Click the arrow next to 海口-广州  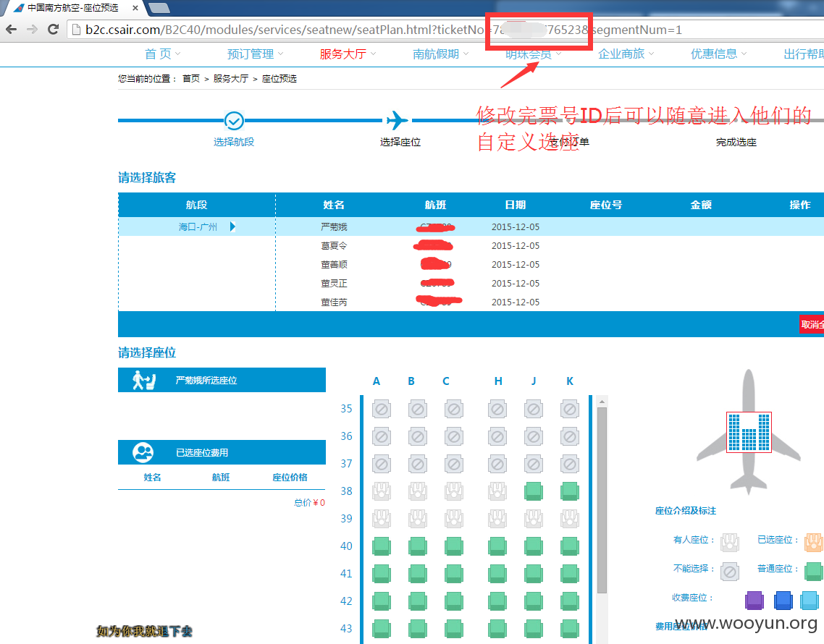(233, 227)
